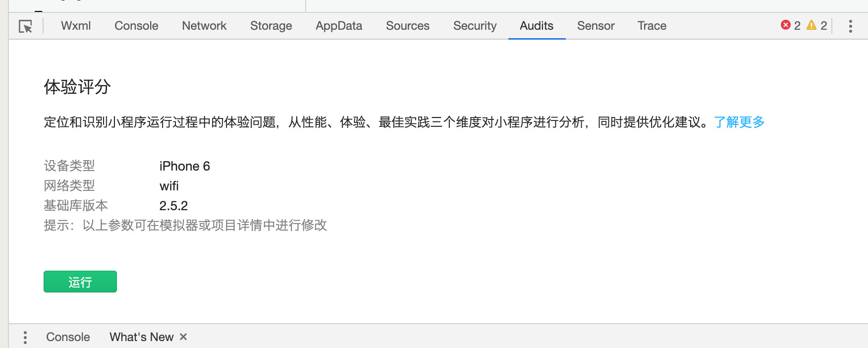Open the devtools three-dot options menu

tap(850, 26)
